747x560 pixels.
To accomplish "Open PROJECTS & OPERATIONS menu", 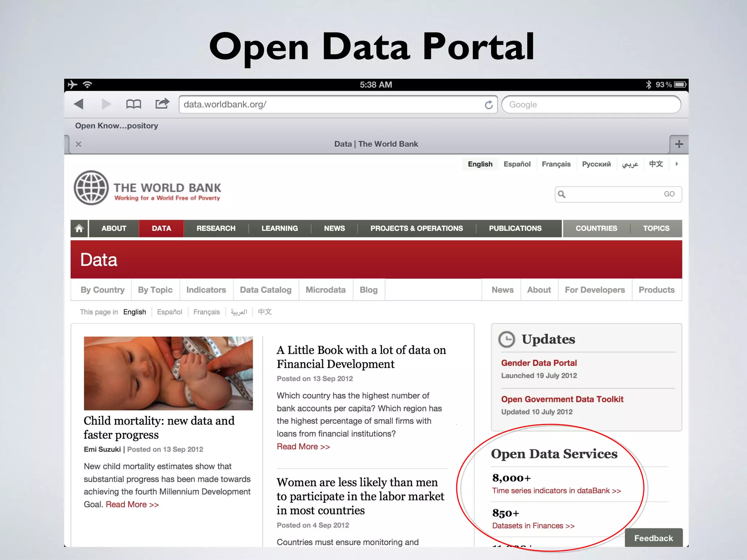I will point(417,229).
